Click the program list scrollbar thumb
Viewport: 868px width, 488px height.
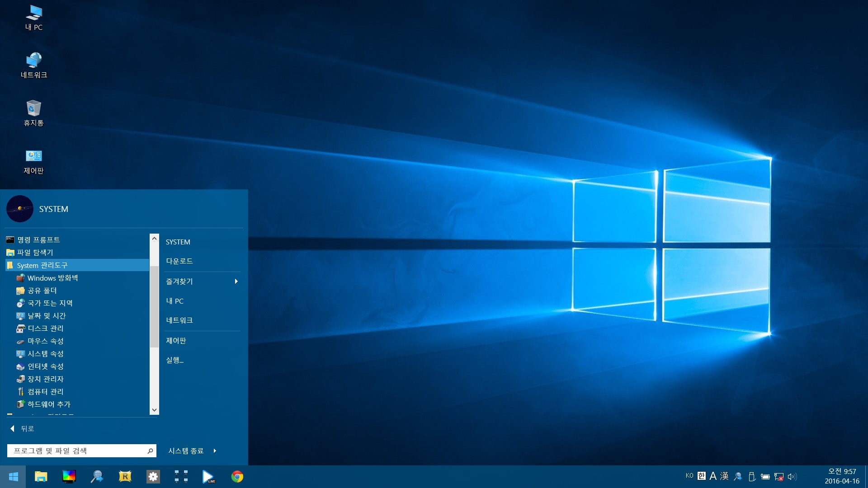click(154, 306)
